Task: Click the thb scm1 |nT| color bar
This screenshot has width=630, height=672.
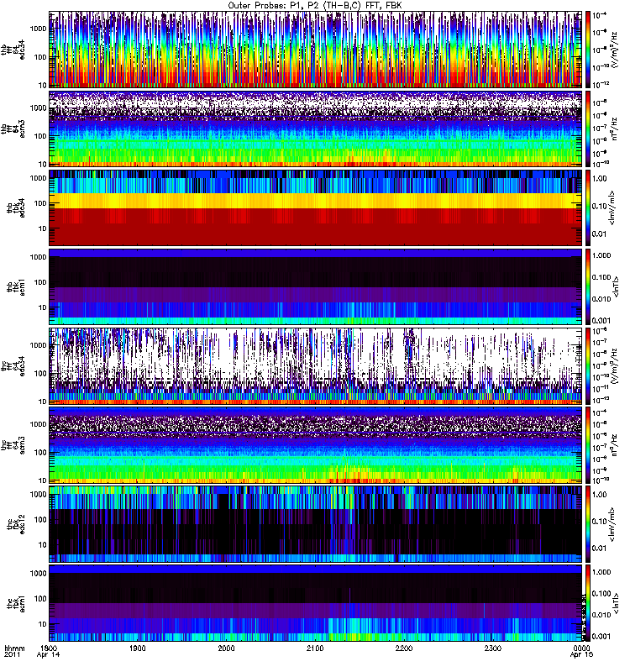Action: click(588, 286)
